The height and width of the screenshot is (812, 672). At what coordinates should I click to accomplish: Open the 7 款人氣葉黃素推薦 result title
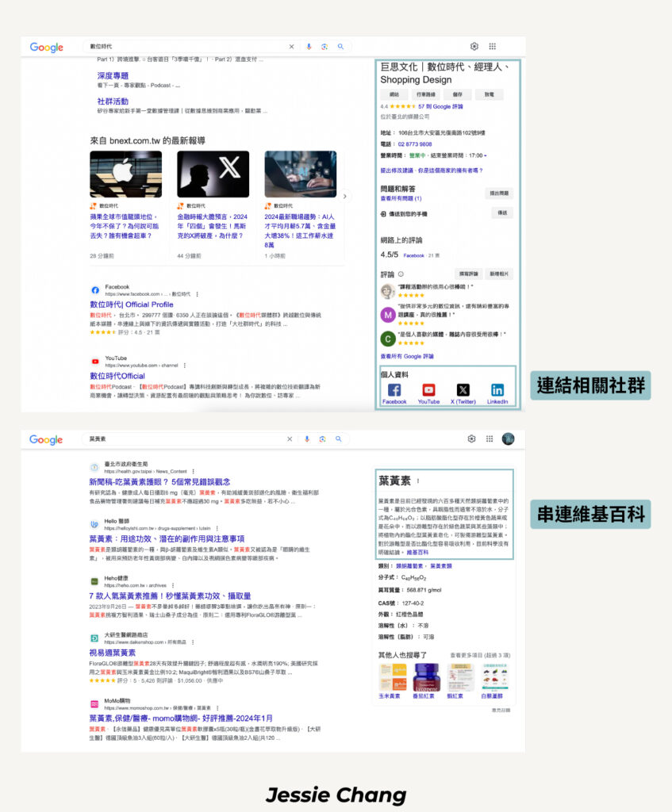tap(170, 596)
